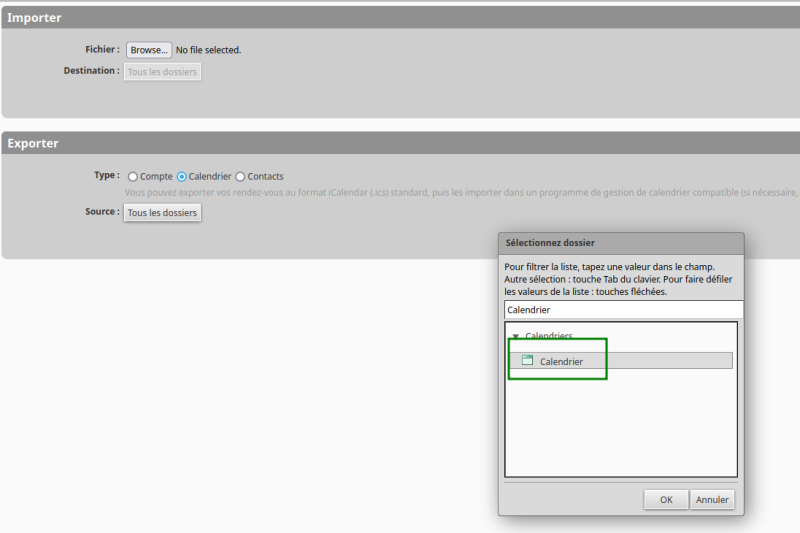Click the iCalendar export description text
This screenshot has width=800, height=533.
coord(462,192)
